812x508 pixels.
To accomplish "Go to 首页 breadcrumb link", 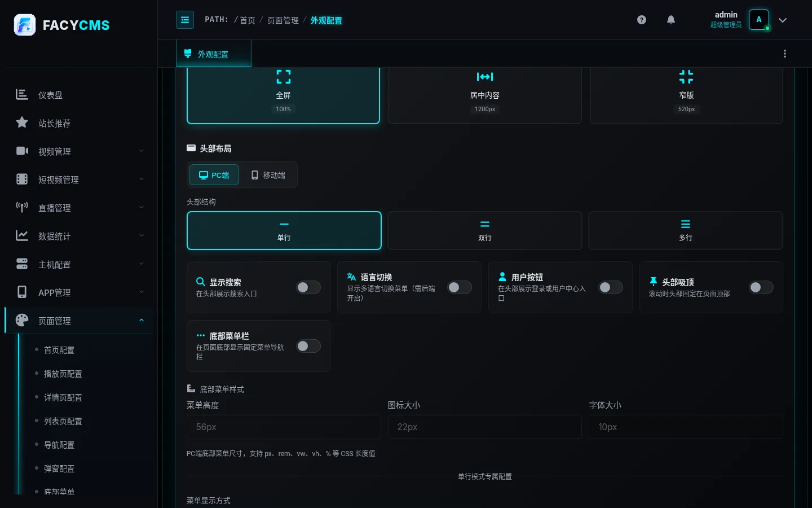I will click(248, 20).
